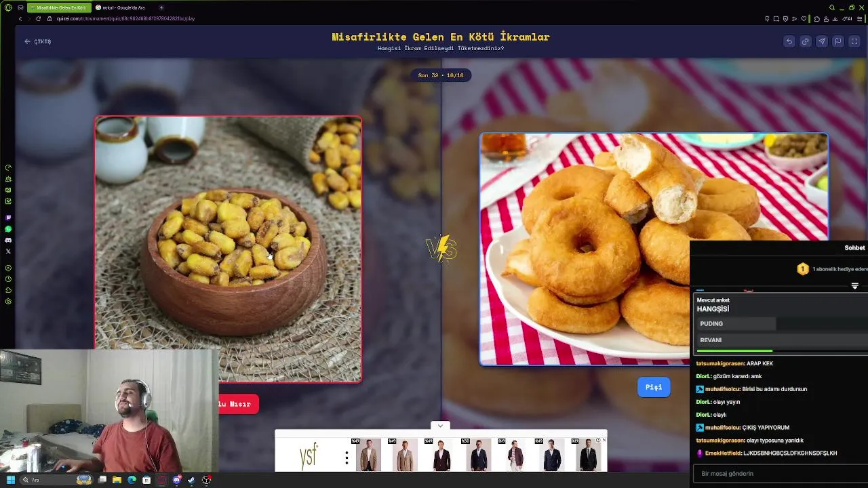Open the Windows Start menu
This screenshot has height=488, width=868.
[x=10, y=480]
